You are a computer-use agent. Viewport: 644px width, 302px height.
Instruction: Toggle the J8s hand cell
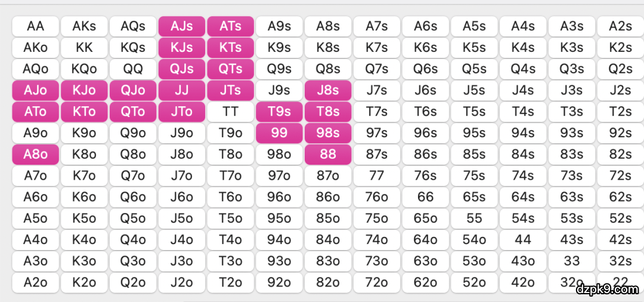pos(328,90)
